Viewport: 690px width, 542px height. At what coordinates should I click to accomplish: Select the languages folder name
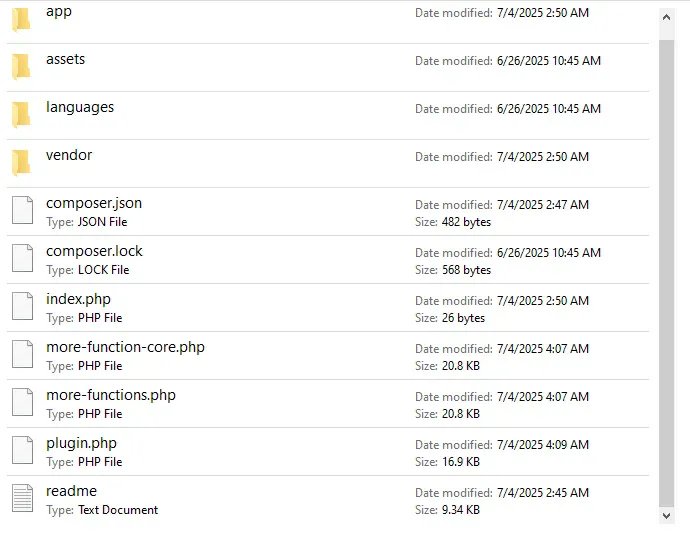[x=80, y=107]
